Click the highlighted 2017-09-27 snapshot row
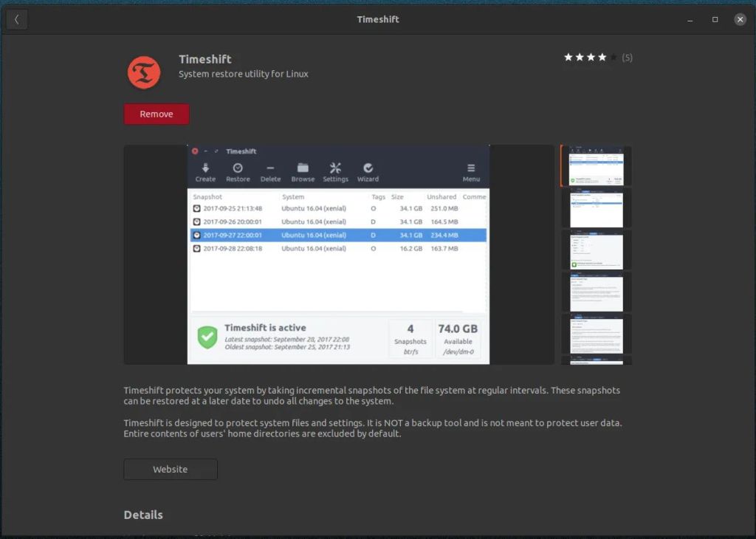The image size is (756, 539). coord(338,235)
